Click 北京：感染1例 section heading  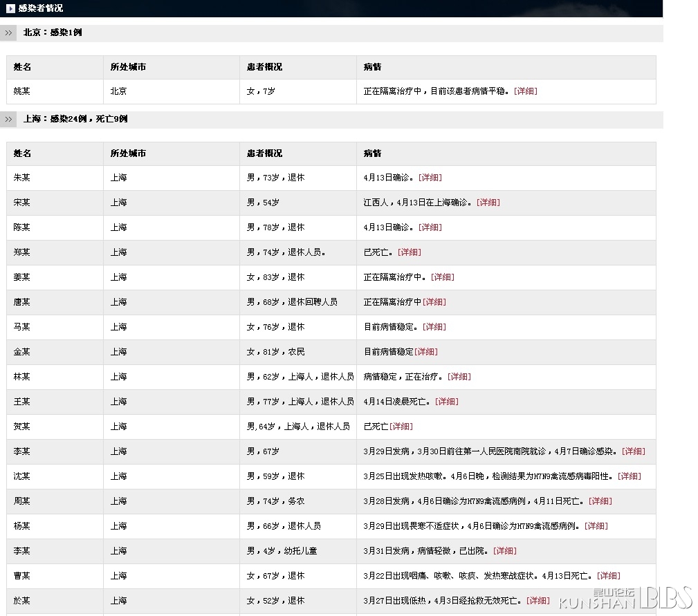pyautogui.click(x=53, y=32)
